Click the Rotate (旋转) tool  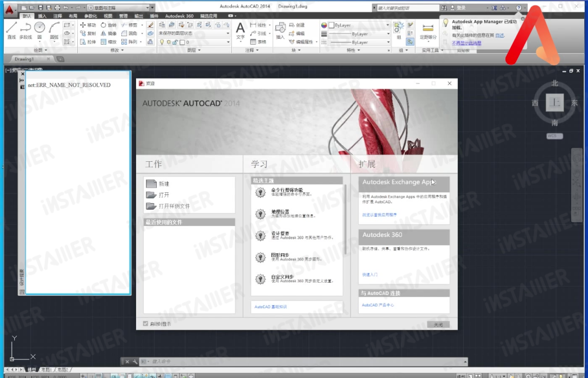pyautogui.click(x=109, y=25)
